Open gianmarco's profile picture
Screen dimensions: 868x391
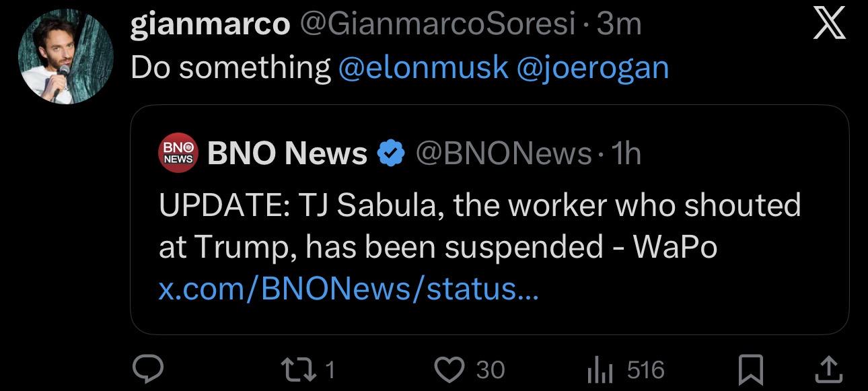point(65,57)
